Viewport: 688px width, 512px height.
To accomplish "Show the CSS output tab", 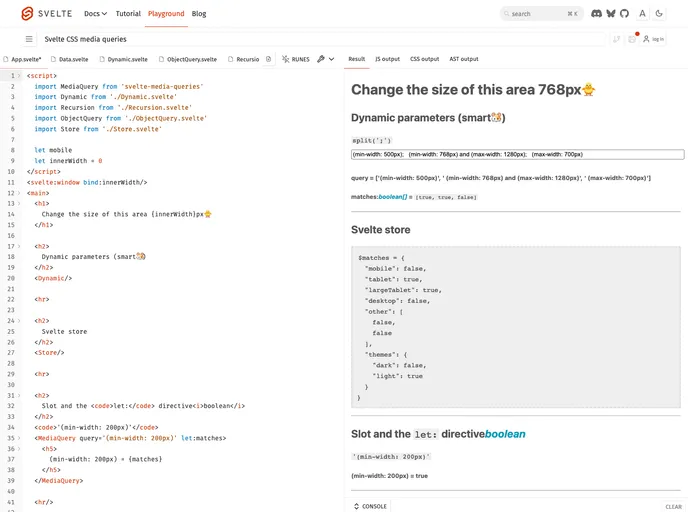I will coord(424,59).
